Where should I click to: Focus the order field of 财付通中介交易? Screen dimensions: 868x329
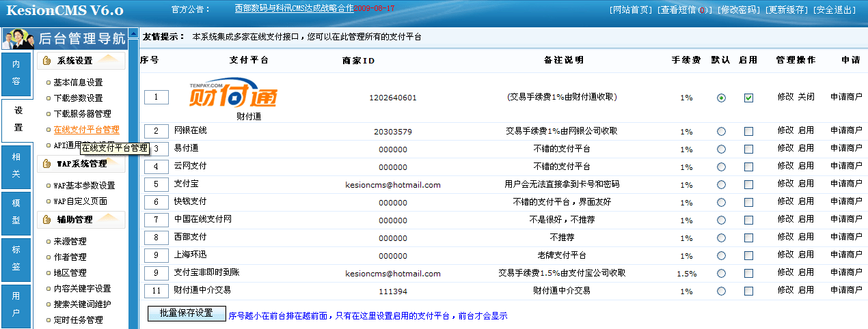click(157, 291)
